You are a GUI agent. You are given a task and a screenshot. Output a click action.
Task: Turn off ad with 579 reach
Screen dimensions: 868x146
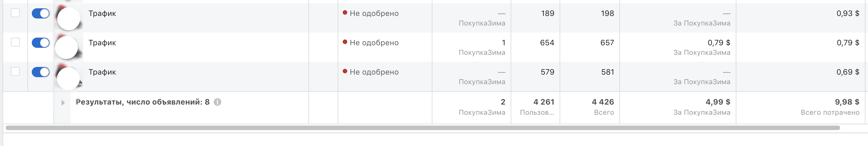coord(41,72)
